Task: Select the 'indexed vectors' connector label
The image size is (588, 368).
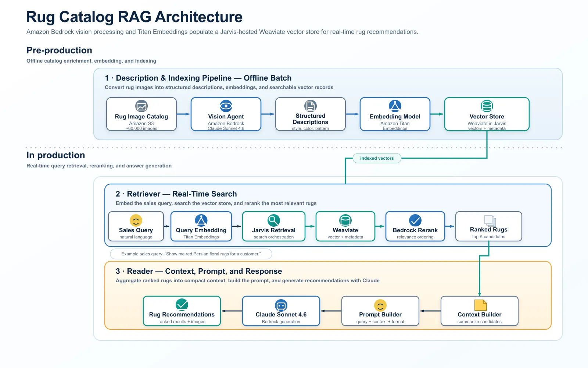Action: pyautogui.click(x=377, y=158)
